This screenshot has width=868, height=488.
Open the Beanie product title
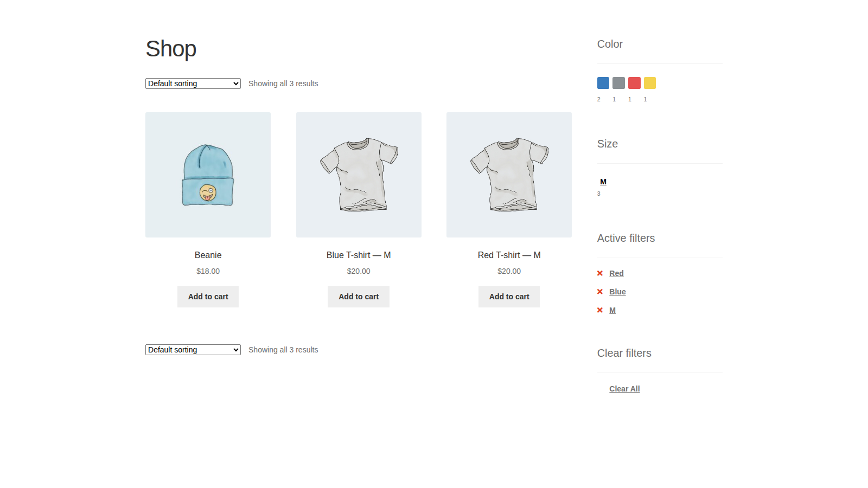pos(208,255)
